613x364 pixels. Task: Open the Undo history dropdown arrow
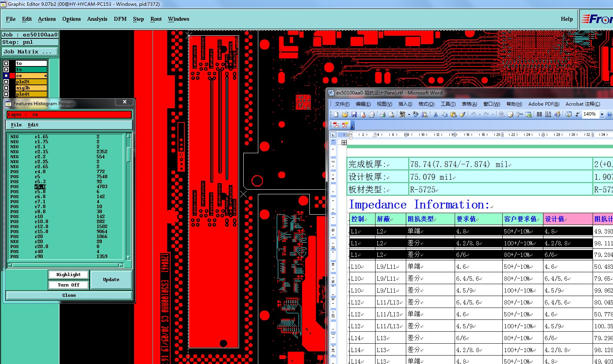pyautogui.click(x=480, y=114)
